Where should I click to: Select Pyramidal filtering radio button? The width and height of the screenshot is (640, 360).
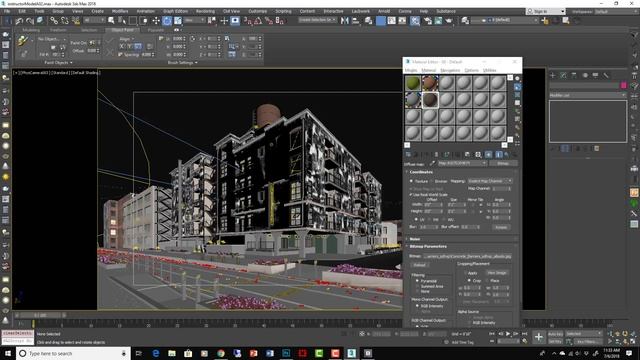point(417,281)
